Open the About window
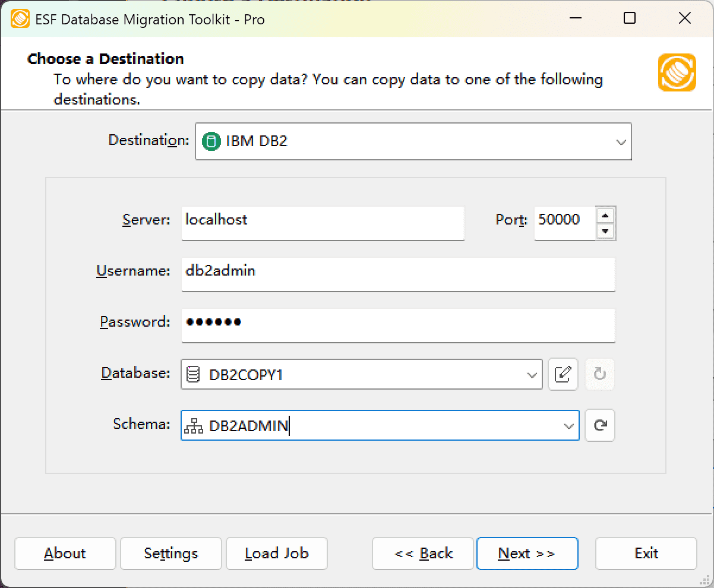Screen dimensions: 714x588 (65, 553)
